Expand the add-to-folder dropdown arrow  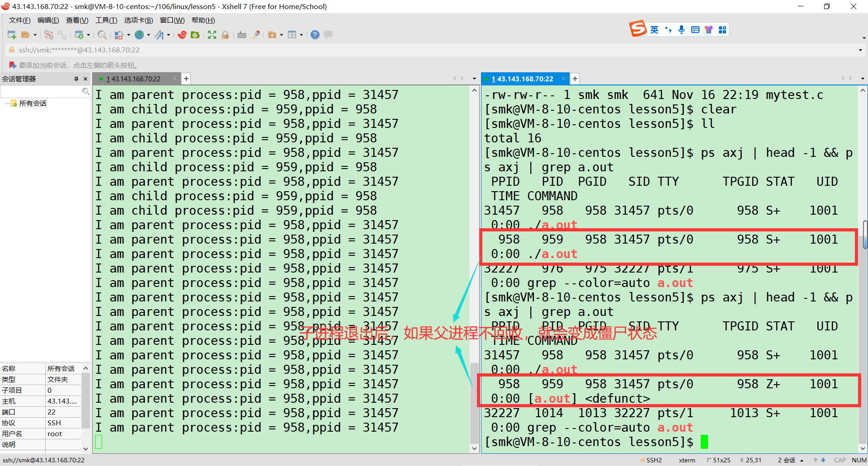click(x=281, y=35)
